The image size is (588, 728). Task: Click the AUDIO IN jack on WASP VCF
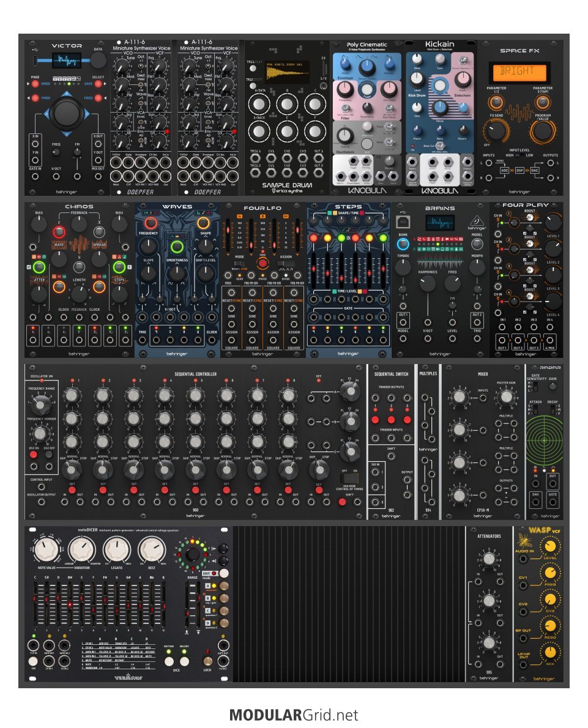click(523, 560)
